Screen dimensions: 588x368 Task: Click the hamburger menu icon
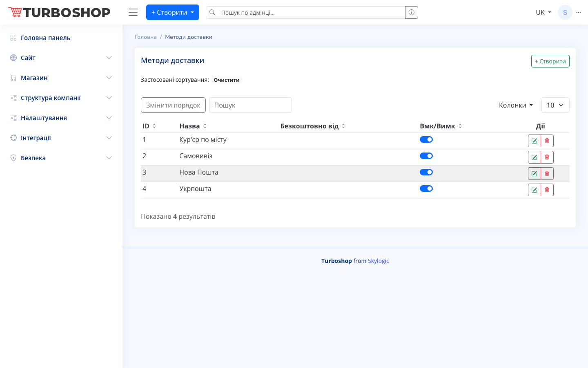click(133, 12)
